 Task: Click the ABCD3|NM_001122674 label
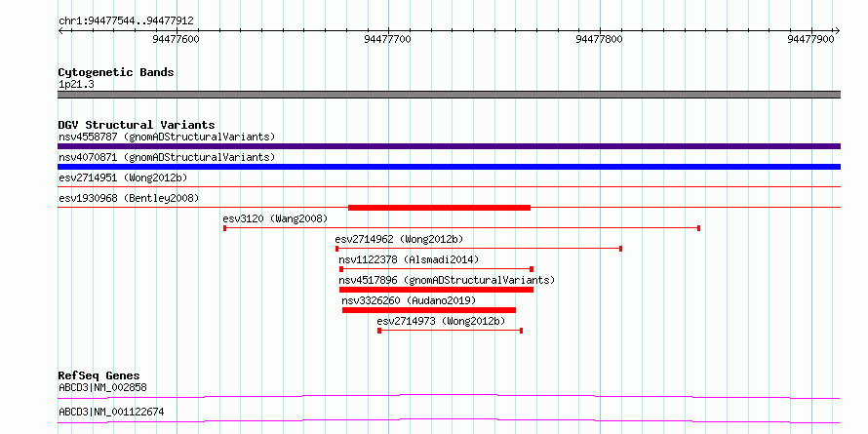(111, 412)
